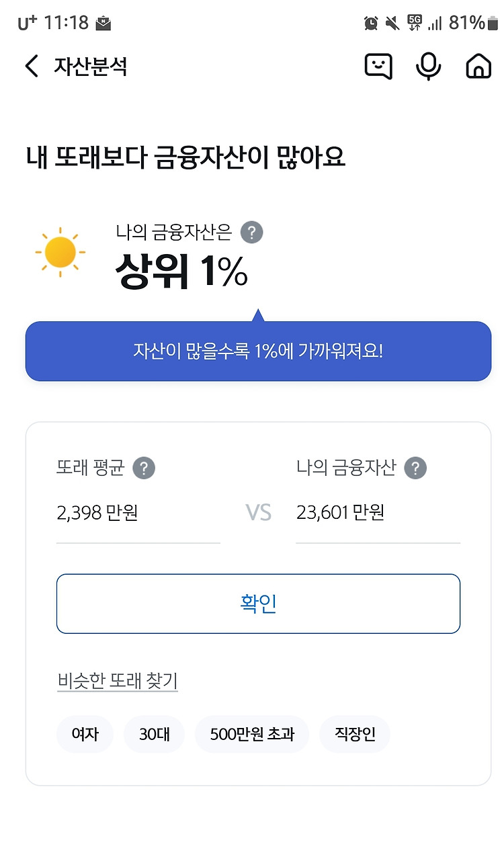Select the 직장인 occupation chip
The height and width of the screenshot is (861, 504).
pos(355,734)
